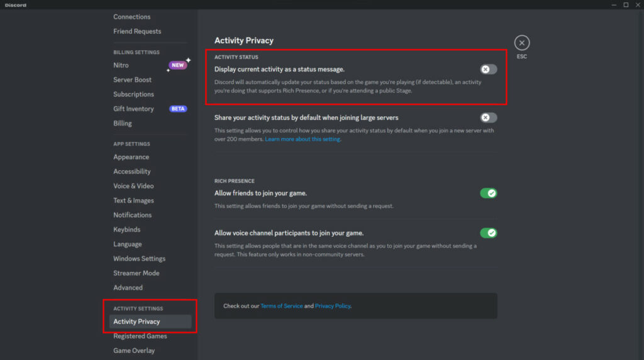
Task: Select Keybinds in the sidebar
Action: [126, 229]
